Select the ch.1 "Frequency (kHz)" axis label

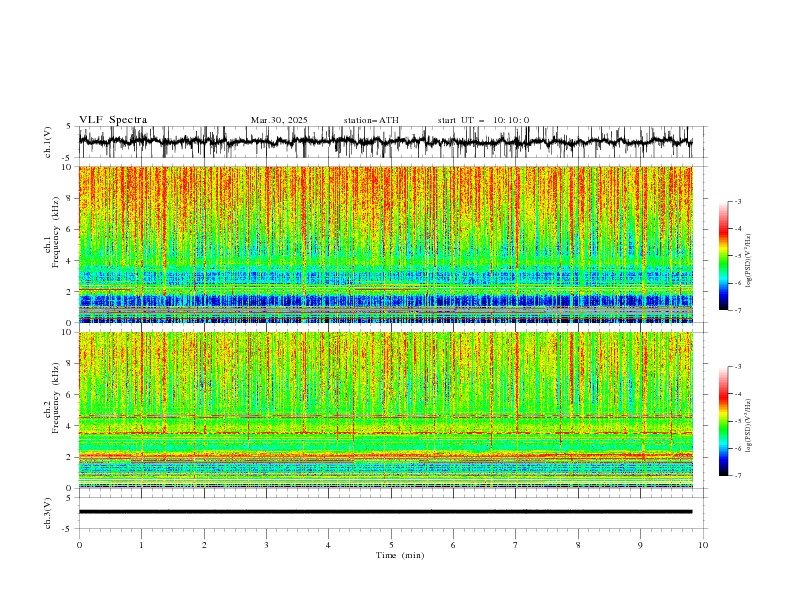pyautogui.click(x=56, y=232)
